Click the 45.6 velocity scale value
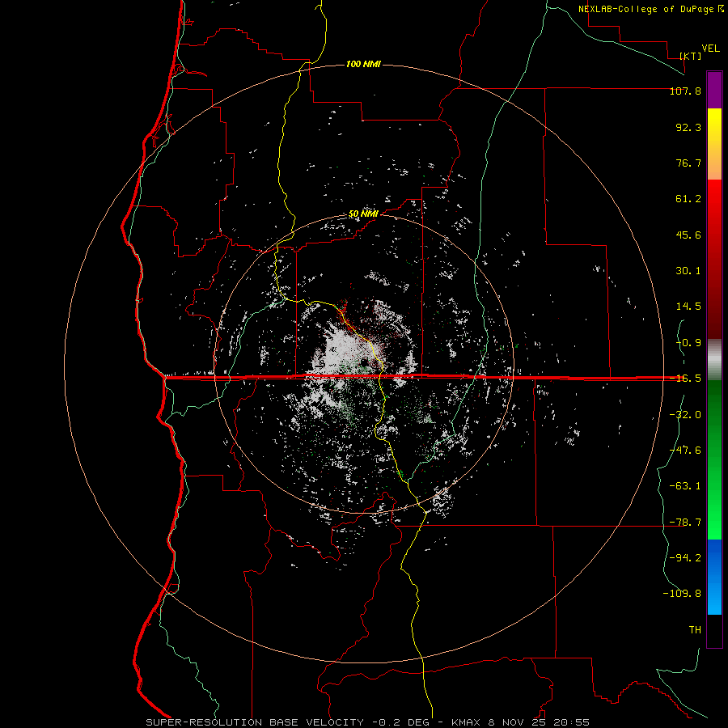728x728 pixels. (x=688, y=235)
